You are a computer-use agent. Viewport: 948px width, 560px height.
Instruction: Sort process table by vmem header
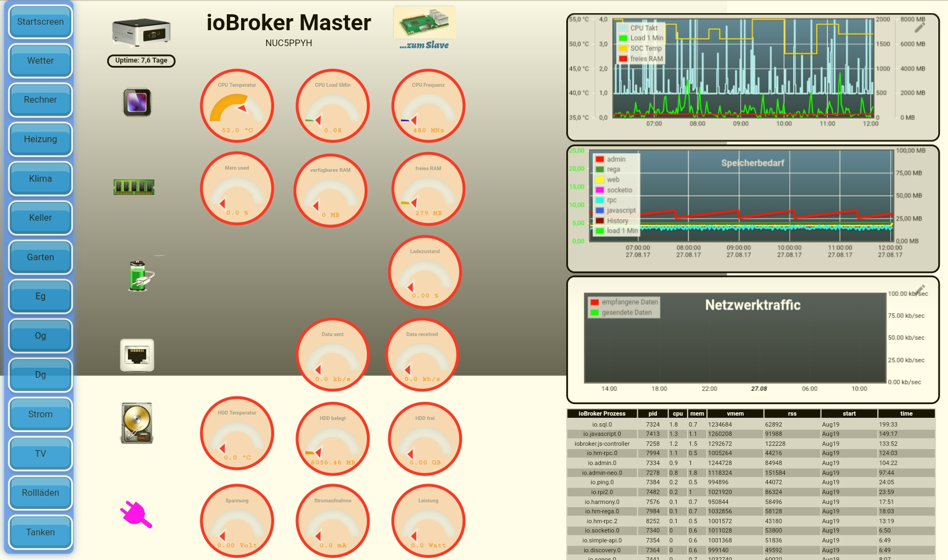point(735,414)
